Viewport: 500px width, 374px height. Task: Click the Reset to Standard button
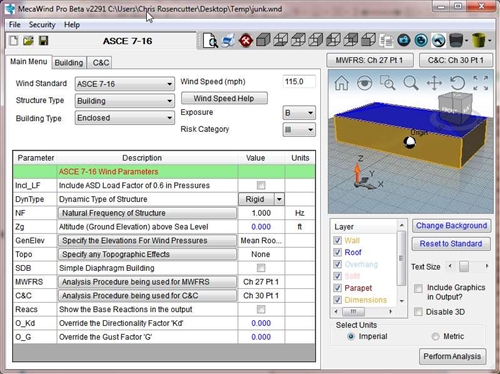tap(451, 244)
